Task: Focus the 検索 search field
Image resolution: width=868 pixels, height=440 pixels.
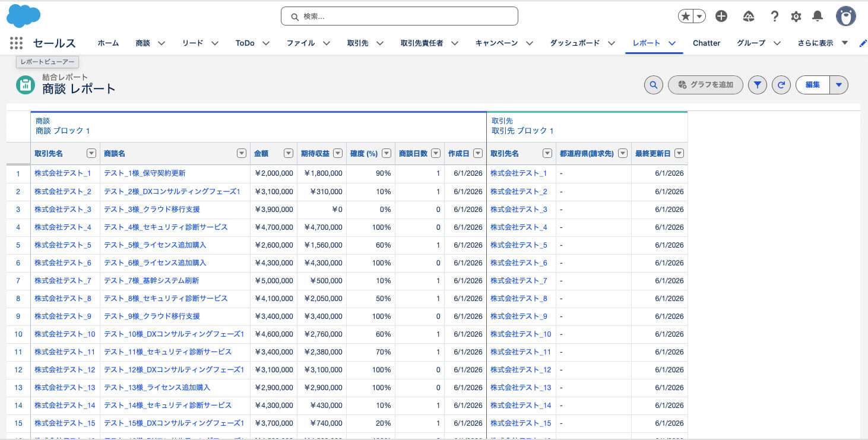Action: coord(399,17)
